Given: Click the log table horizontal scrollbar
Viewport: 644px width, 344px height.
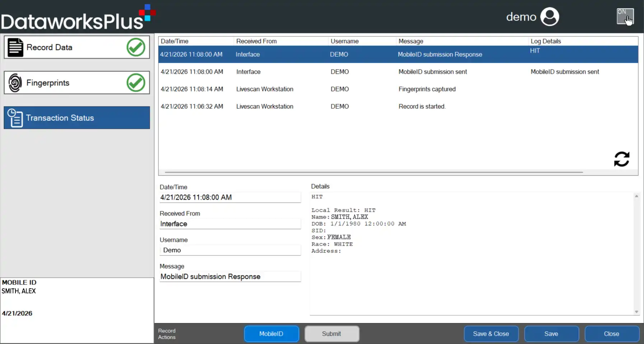Looking at the screenshot, I should tap(374, 172).
